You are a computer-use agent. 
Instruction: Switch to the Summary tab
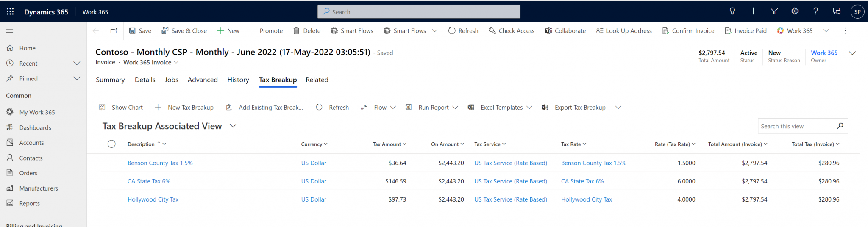(110, 80)
